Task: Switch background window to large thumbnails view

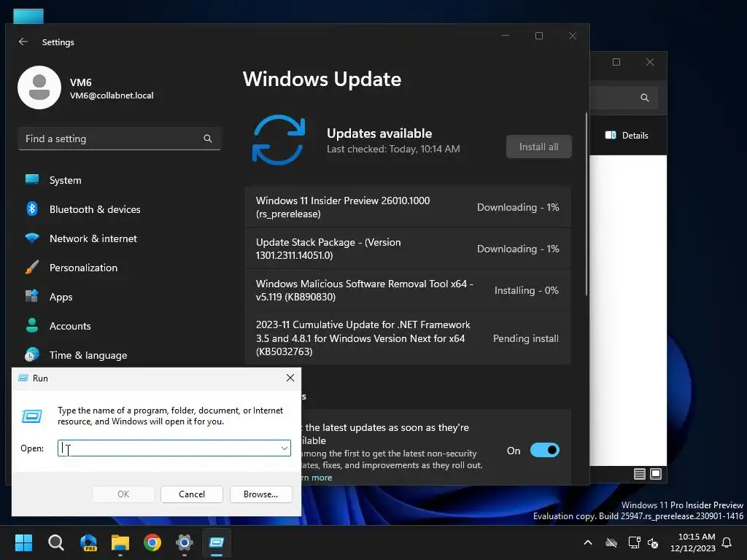Action: [x=656, y=474]
